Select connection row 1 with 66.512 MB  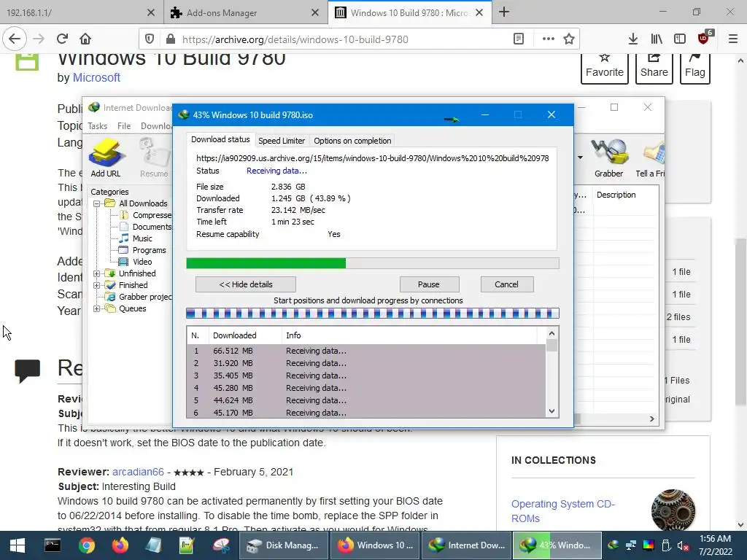[366, 351]
